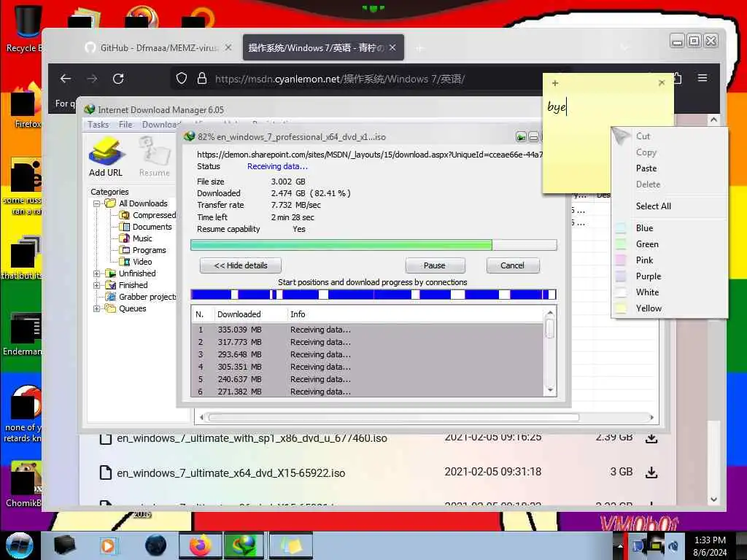Click the Add URL icon in IDM
The width and height of the screenshot is (747, 560).
point(106,156)
